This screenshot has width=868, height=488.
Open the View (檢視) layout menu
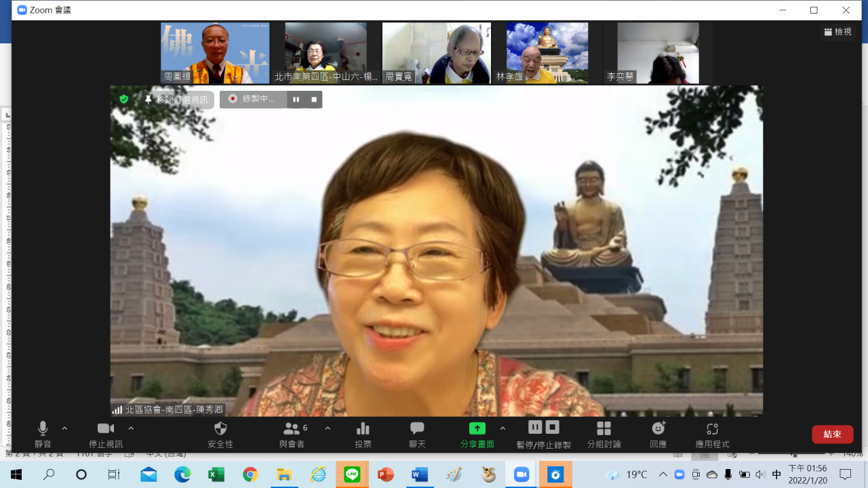coord(838,32)
